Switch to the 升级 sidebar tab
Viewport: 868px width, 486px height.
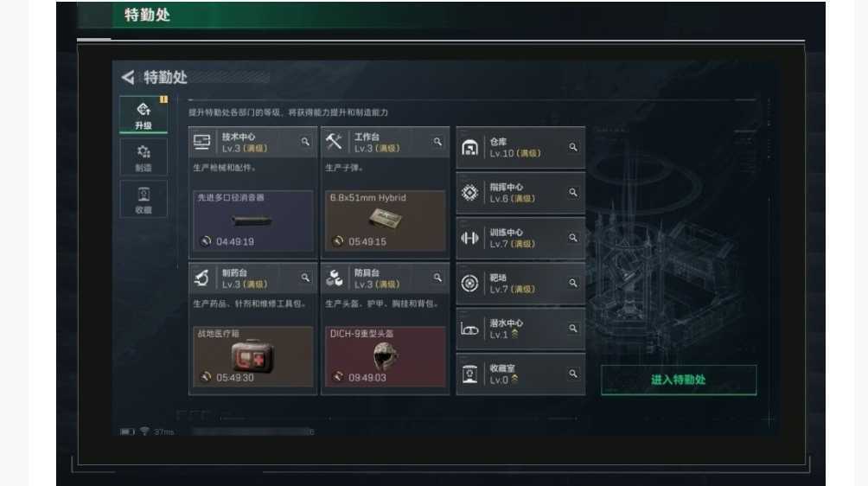coord(144,114)
